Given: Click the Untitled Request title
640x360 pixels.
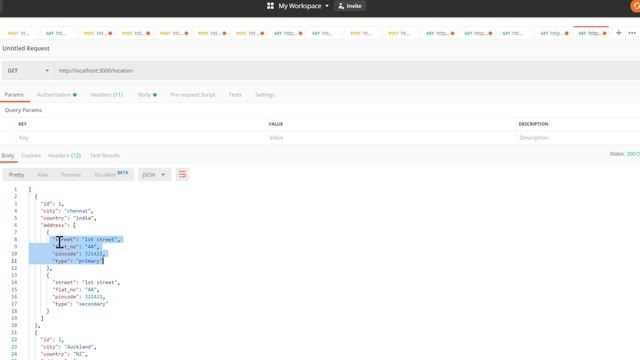Looking at the screenshot, I should pyautogui.click(x=26, y=48).
